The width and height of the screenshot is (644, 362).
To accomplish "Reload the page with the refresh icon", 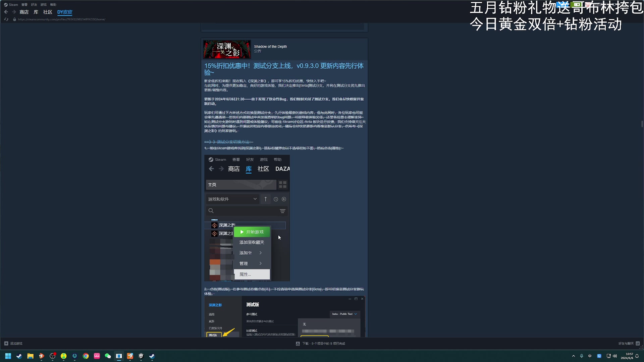I will (6, 19).
